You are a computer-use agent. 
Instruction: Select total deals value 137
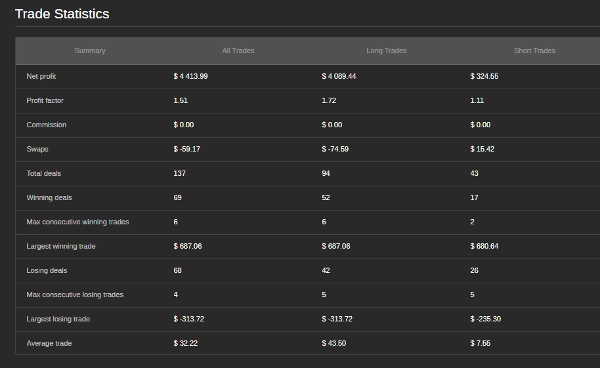point(179,173)
